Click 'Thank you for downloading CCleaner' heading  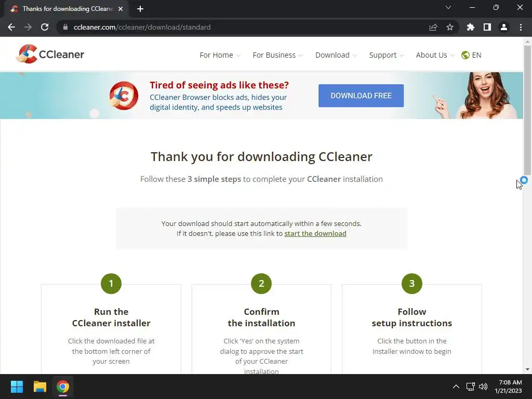(261, 157)
